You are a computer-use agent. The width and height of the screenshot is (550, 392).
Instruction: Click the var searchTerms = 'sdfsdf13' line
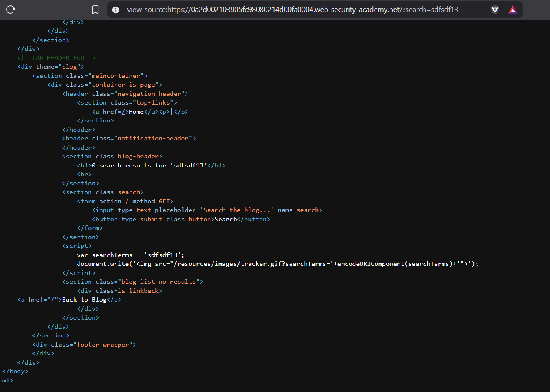(130, 255)
